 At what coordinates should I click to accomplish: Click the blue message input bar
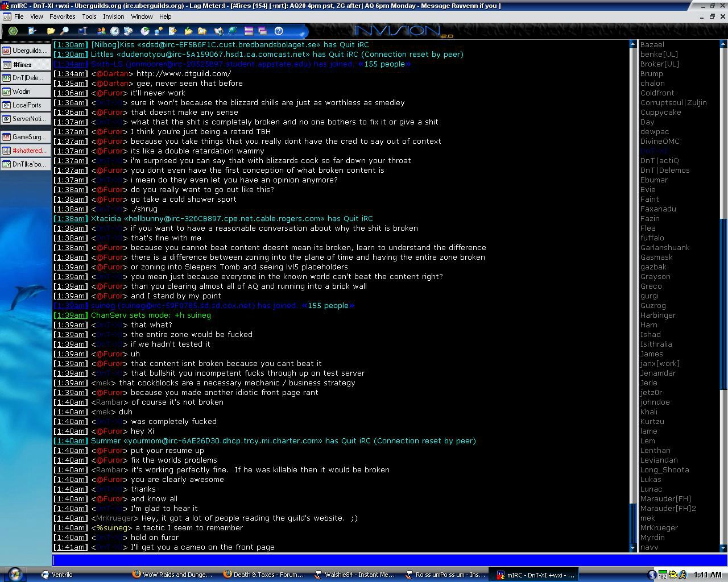(344, 560)
